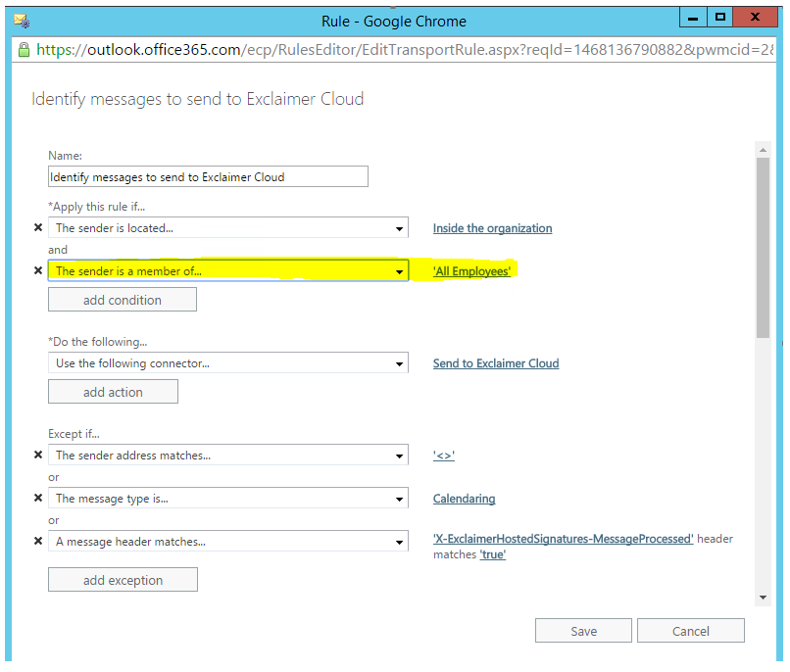Open 'The sender is located...' dropdown
The width and height of the screenshot is (790, 672).
click(227, 228)
